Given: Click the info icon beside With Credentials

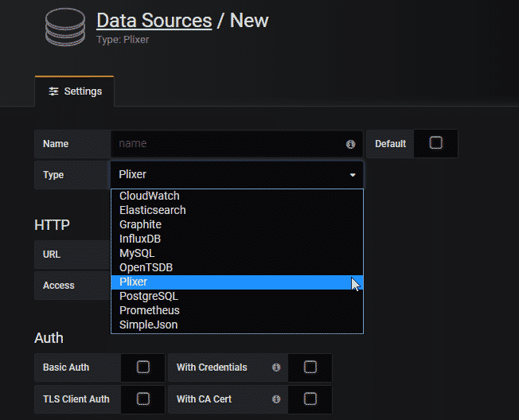Looking at the screenshot, I should point(276,367).
